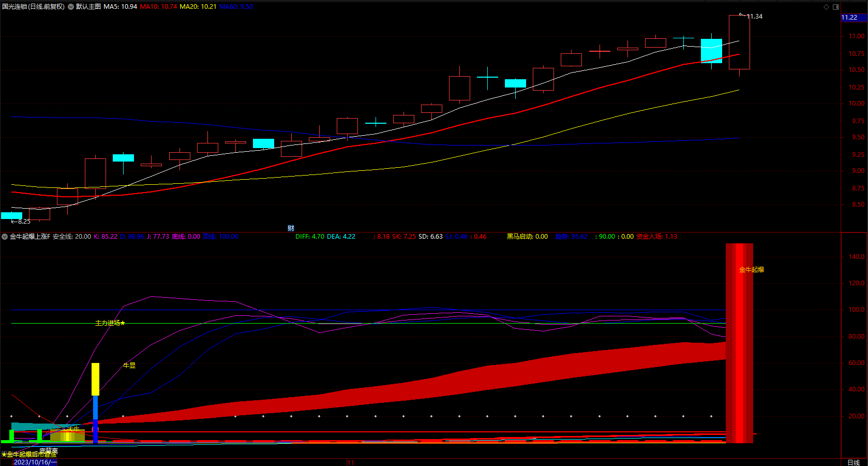Click the 11 month marker on time axis

point(351,462)
